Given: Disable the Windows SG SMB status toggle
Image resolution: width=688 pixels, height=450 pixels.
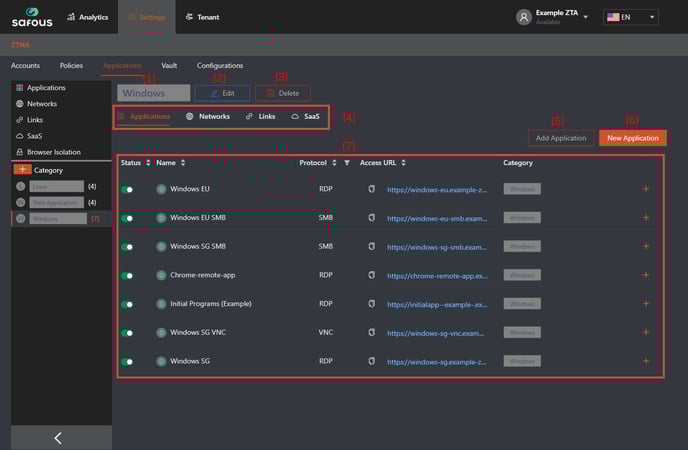Looking at the screenshot, I should point(128,246).
